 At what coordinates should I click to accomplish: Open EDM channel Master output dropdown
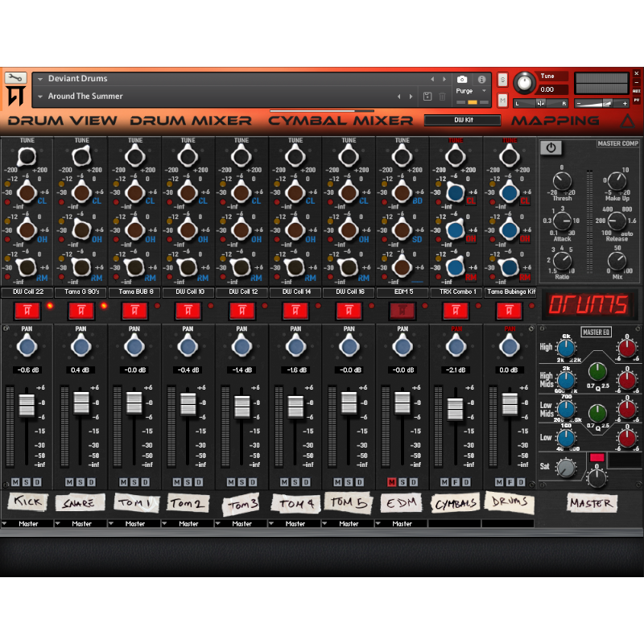point(401,524)
